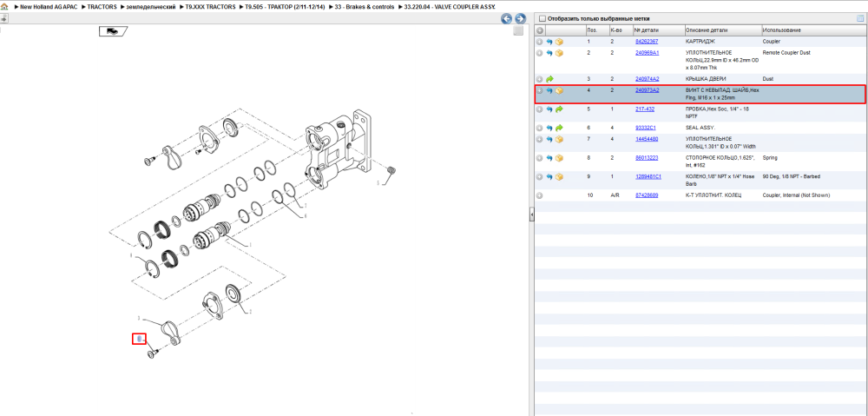Open part number 240974A2
868x416 pixels.
[x=648, y=79]
